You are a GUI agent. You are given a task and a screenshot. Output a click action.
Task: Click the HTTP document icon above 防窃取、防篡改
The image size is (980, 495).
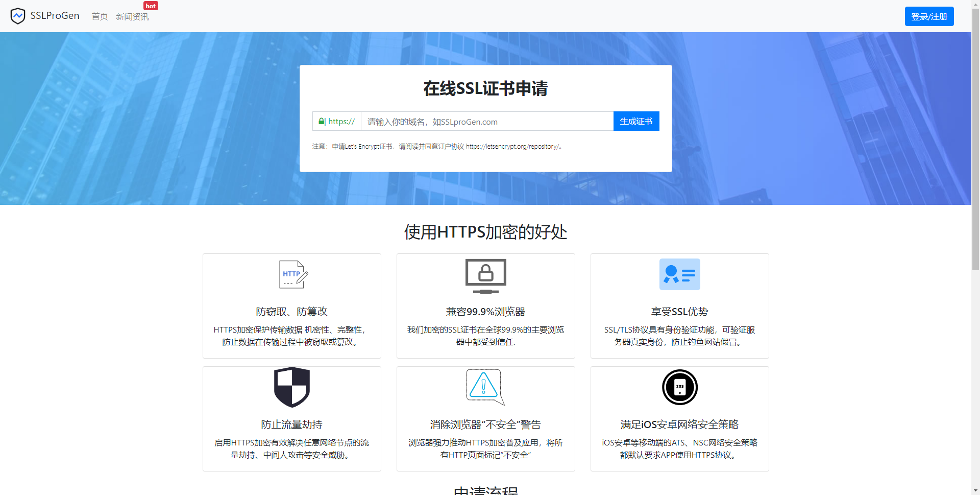pyautogui.click(x=292, y=274)
